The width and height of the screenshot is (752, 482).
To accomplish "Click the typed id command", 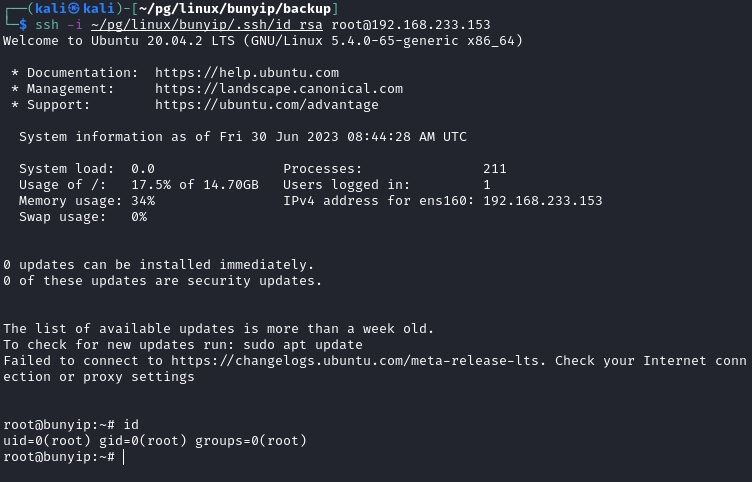I will pyautogui.click(x=131, y=425).
